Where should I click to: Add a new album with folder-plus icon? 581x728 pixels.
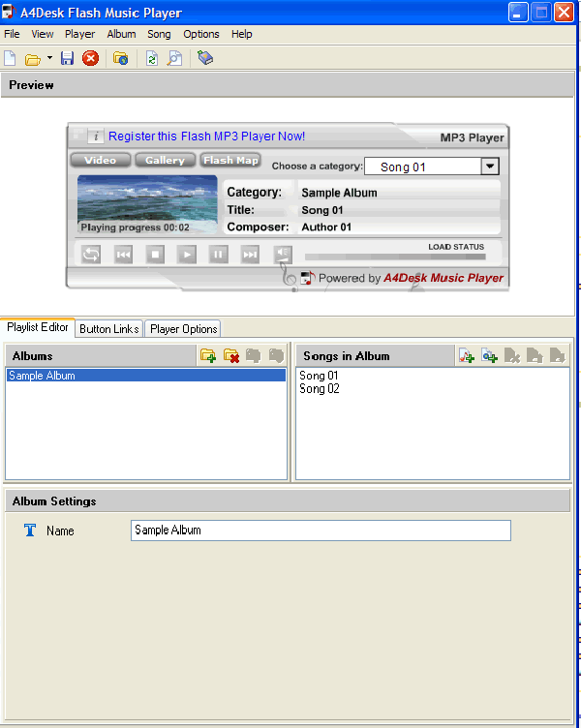coord(208,356)
